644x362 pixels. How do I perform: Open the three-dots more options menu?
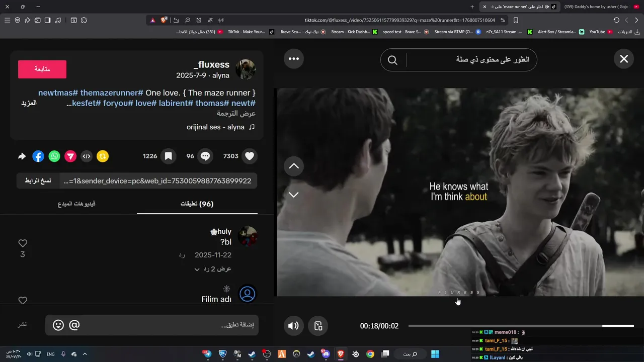294,59
